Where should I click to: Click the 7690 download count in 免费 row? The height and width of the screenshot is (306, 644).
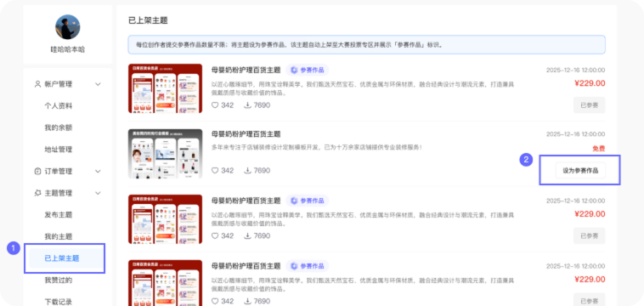click(x=262, y=171)
